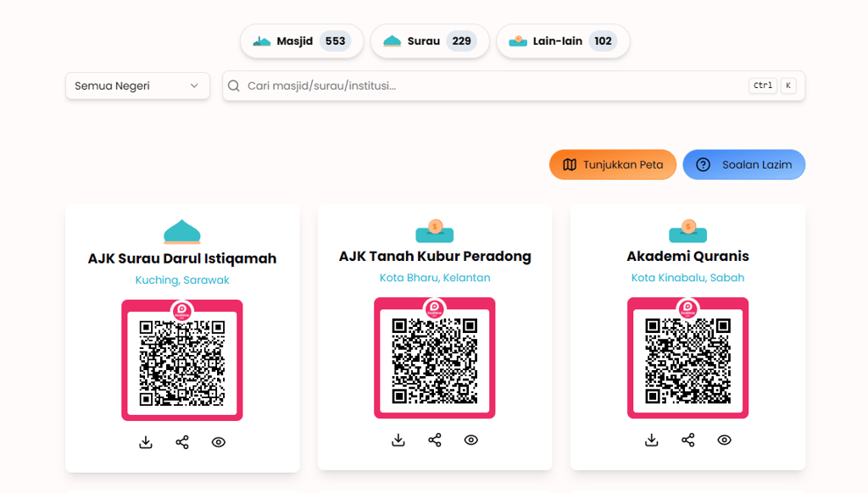868x493 pixels.
Task: Click the search magnifier icon
Action: click(234, 86)
